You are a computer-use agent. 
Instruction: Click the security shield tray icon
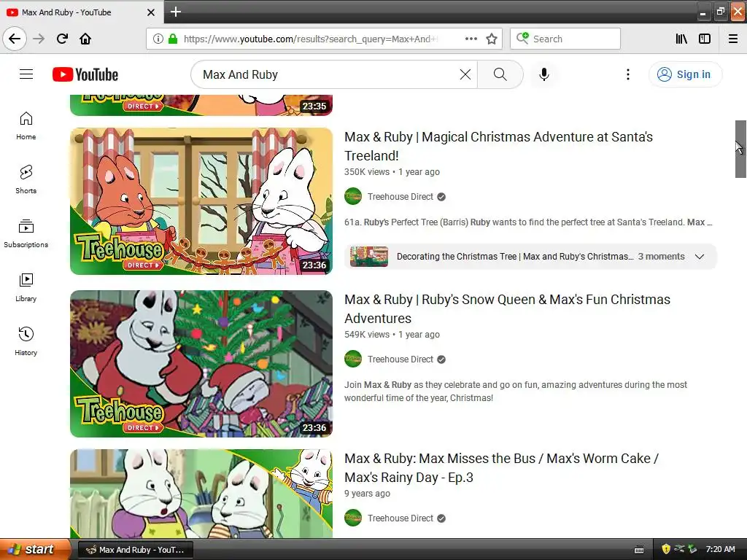(666, 549)
